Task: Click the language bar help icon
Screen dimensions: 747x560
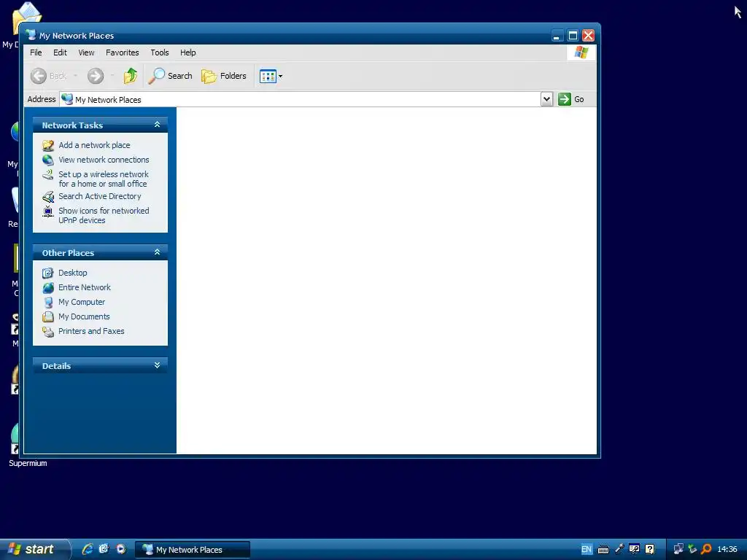Action: point(650,549)
